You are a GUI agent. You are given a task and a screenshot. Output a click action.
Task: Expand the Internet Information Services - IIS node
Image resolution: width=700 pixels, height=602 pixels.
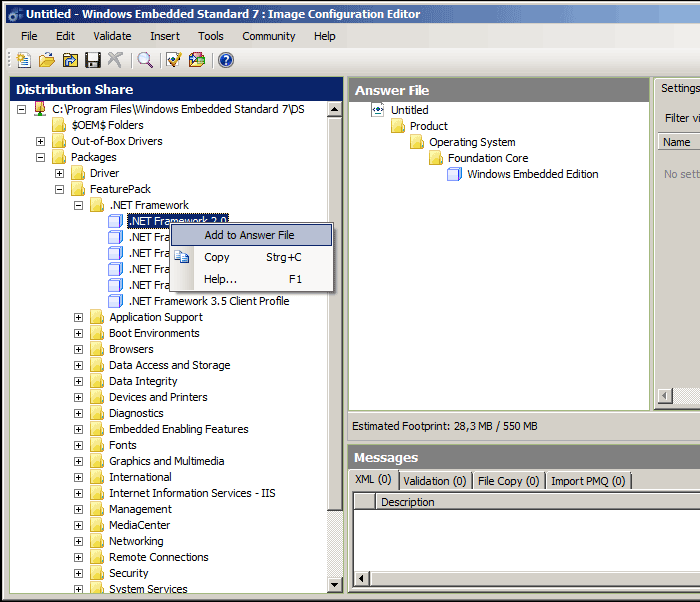pyautogui.click(x=79, y=493)
